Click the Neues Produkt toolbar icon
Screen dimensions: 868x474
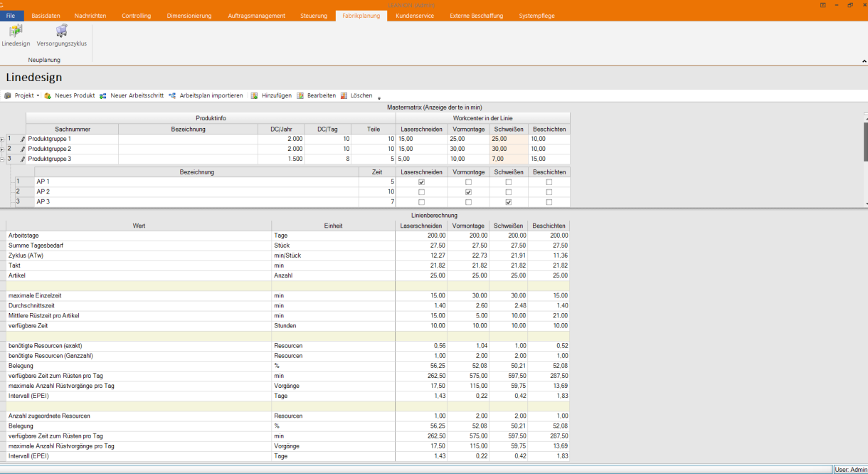pos(48,95)
